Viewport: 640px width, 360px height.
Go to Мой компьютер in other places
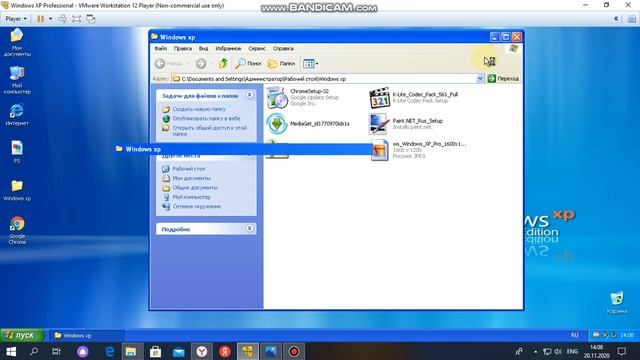tap(191, 197)
